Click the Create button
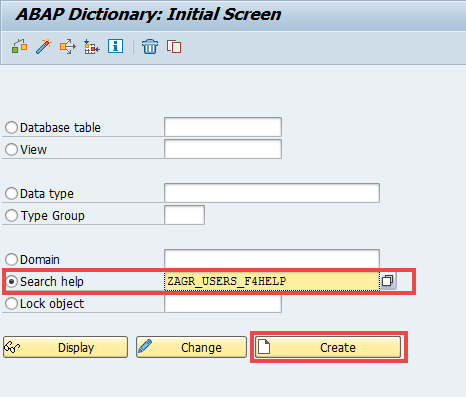 (328, 347)
